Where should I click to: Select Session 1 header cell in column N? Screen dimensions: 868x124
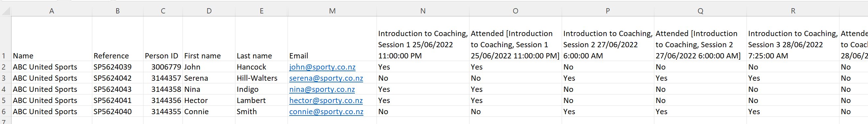click(423, 39)
